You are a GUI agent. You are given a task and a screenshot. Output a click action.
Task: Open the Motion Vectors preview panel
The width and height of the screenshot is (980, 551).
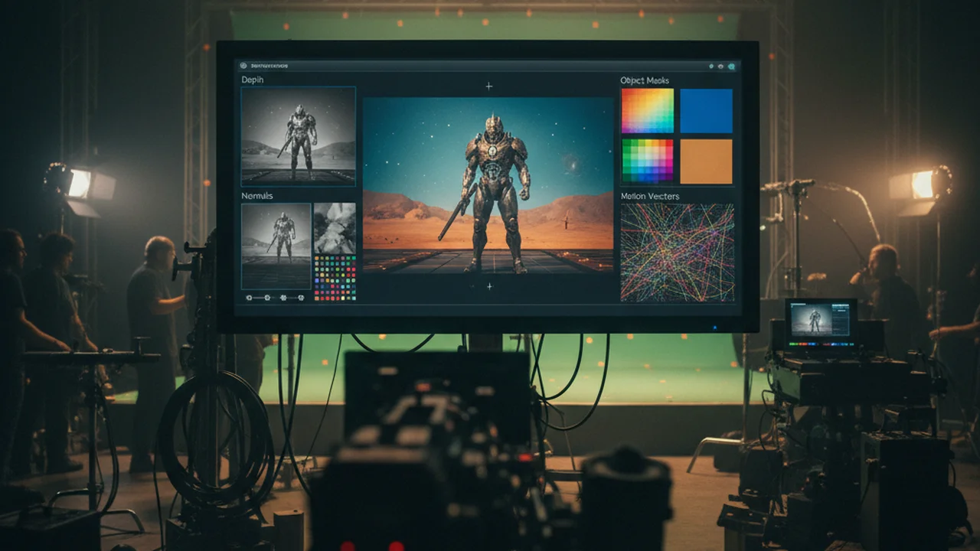(x=677, y=253)
